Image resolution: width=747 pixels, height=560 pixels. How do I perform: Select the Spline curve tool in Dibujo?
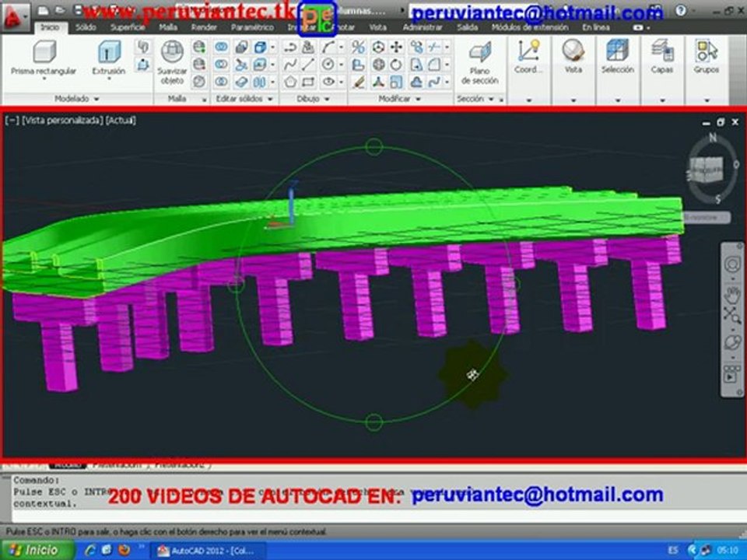[x=290, y=65]
